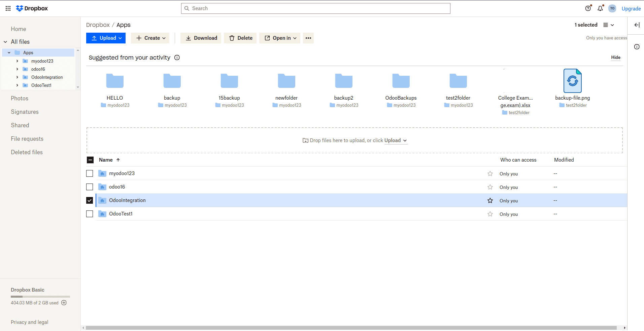The height and width of the screenshot is (331, 644).
Task: Open the backup-file.png thumbnail
Action: 572,80
